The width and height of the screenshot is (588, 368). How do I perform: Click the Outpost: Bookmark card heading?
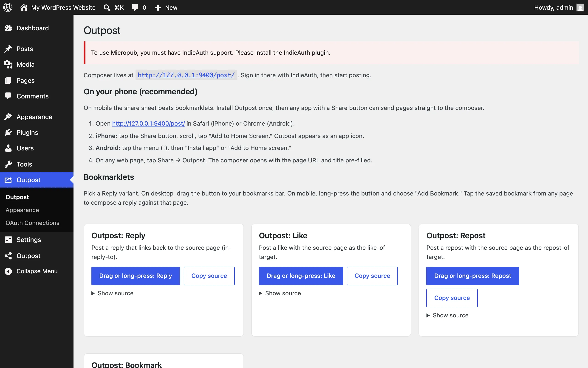tap(127, 365)
